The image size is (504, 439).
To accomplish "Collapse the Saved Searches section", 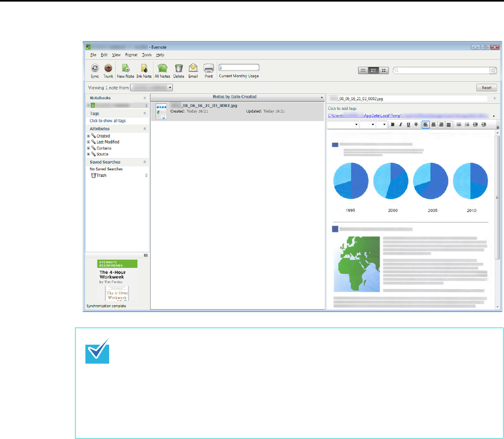I will click(x=145, y=162).
